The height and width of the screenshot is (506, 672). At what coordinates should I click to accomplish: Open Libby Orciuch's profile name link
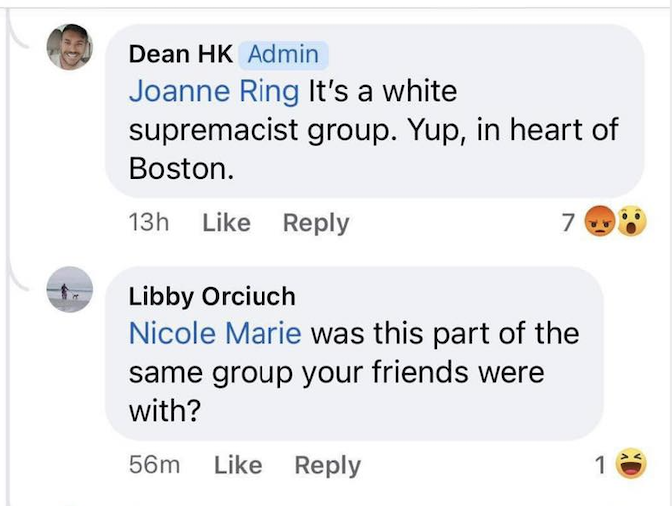(212, 296)
